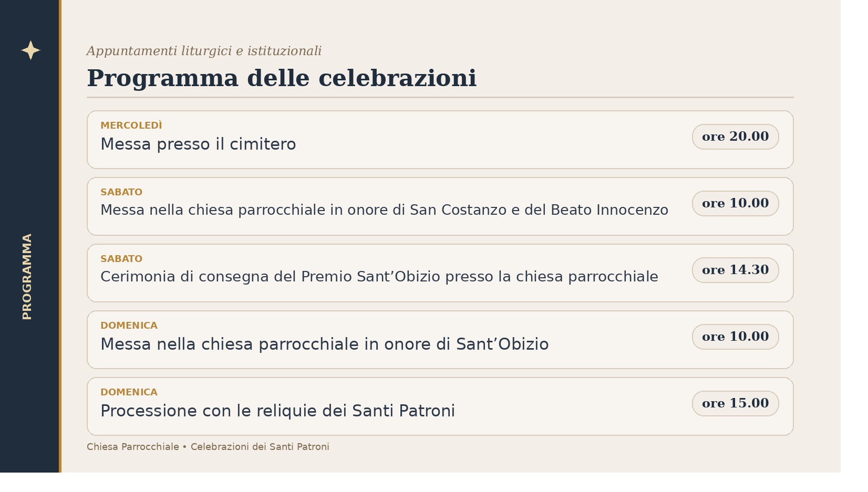Open the Mass in honor of Sant'Obizio entry

click(x=324, y=344)
